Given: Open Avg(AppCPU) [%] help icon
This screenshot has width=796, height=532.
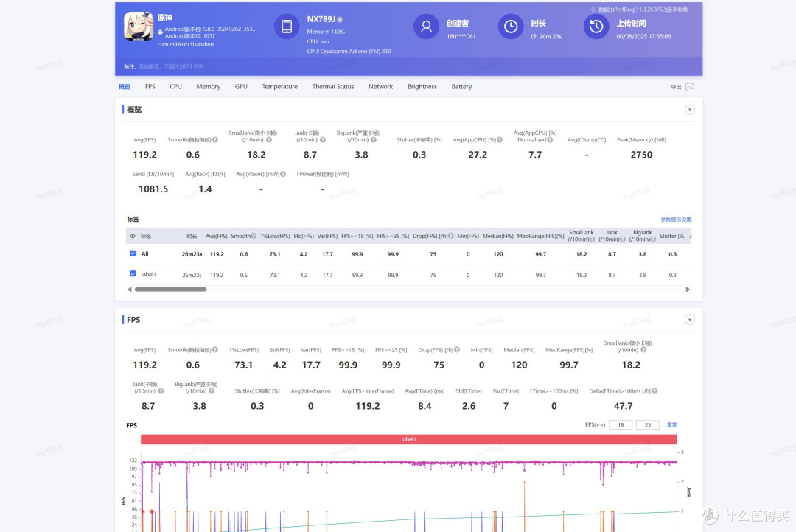Looking at the screenshot, I should [x=500, y=139].
